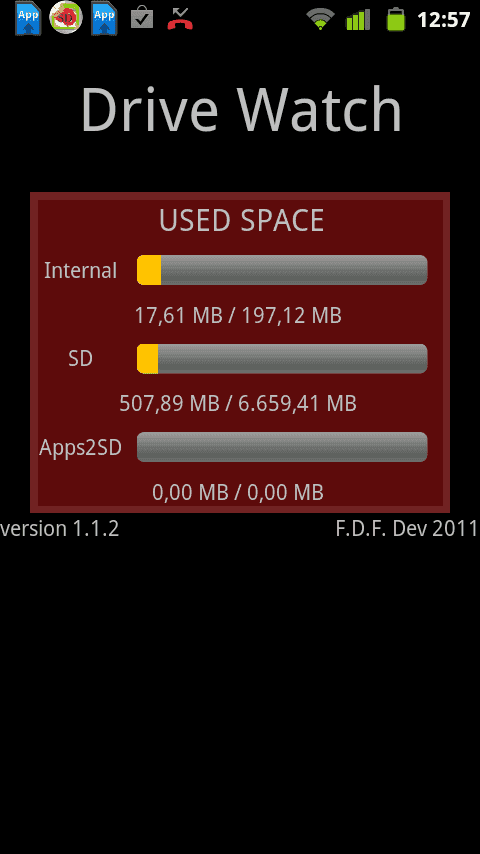Viewport: 480px width, 854px height.
Task: Tap the green cellular signal bars icon
Action: tap(358, 19)
